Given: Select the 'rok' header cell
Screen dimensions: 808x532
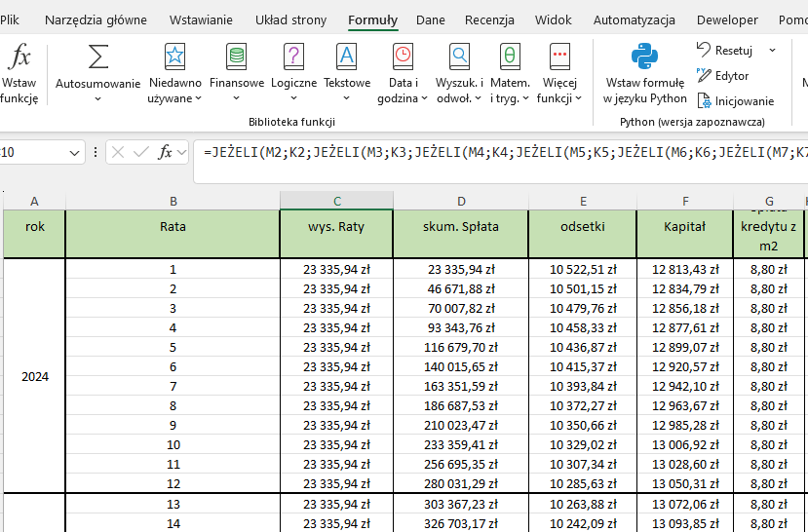Looking at the screenshot, I should (34, 234).
